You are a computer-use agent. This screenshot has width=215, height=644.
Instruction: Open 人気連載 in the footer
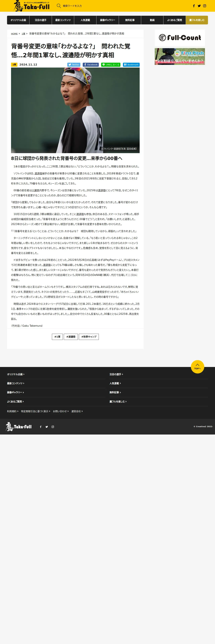pos(115,383)
